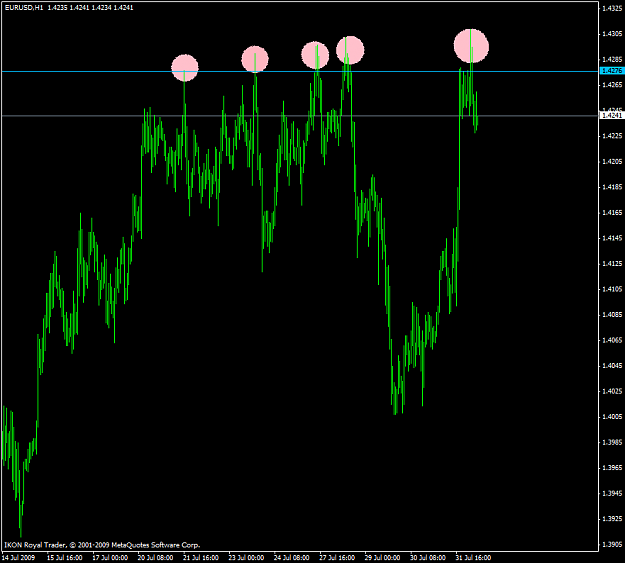Click the 1.4165 price scale value

pos(612,213)
